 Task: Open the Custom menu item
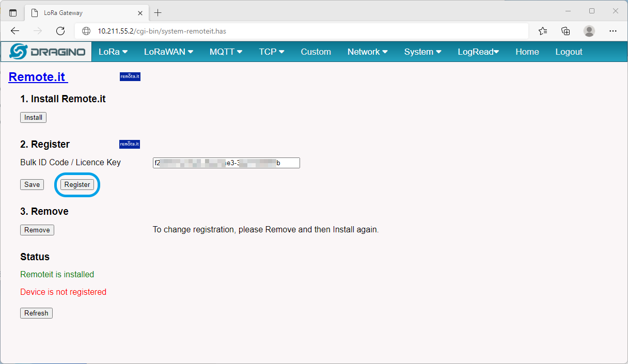click(316, 52)
